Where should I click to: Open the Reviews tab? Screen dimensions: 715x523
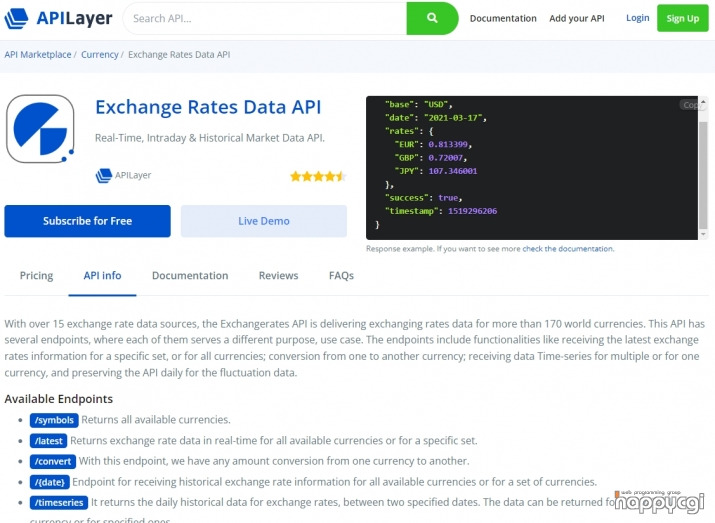pos(278,276)
